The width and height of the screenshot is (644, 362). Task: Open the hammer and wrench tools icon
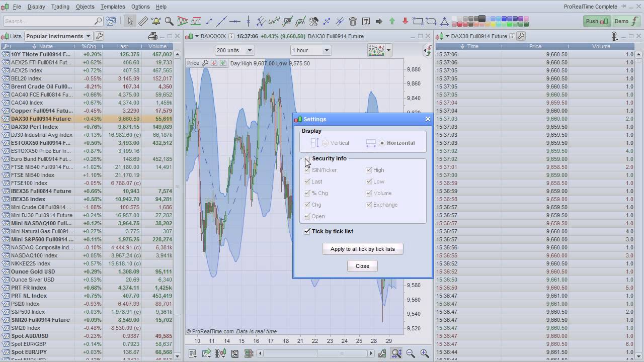313,21
